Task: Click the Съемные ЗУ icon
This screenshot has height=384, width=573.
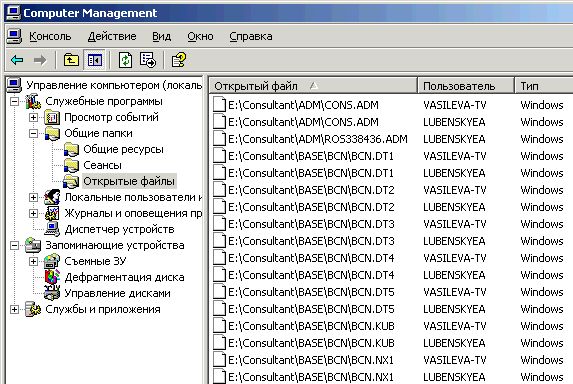Action: click(x=52, y=261)
